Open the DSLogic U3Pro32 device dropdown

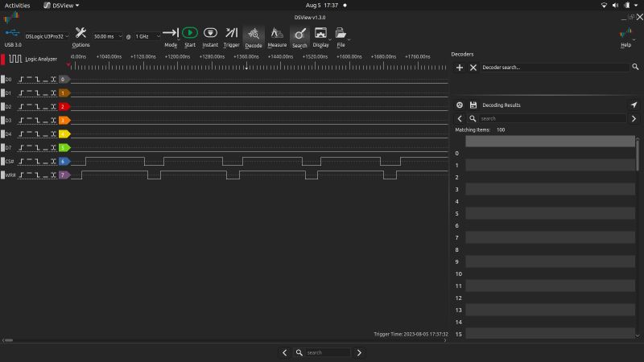[47, 36]
